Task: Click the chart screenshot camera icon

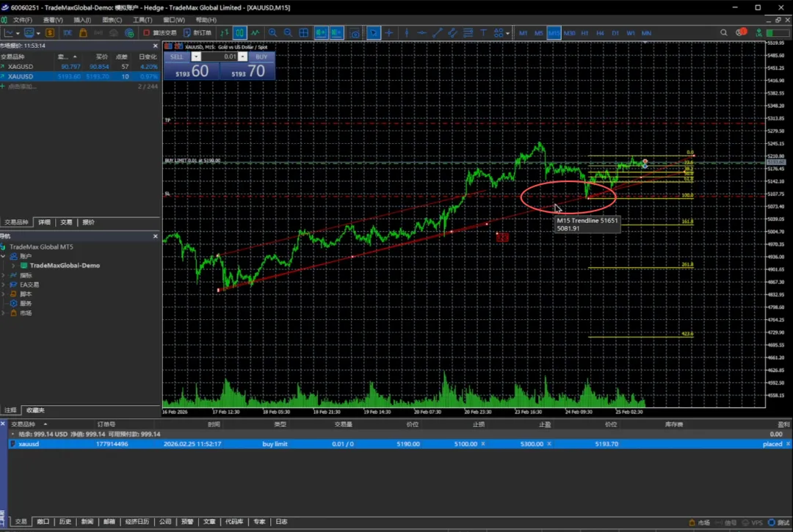Action: tap(355, 33)
